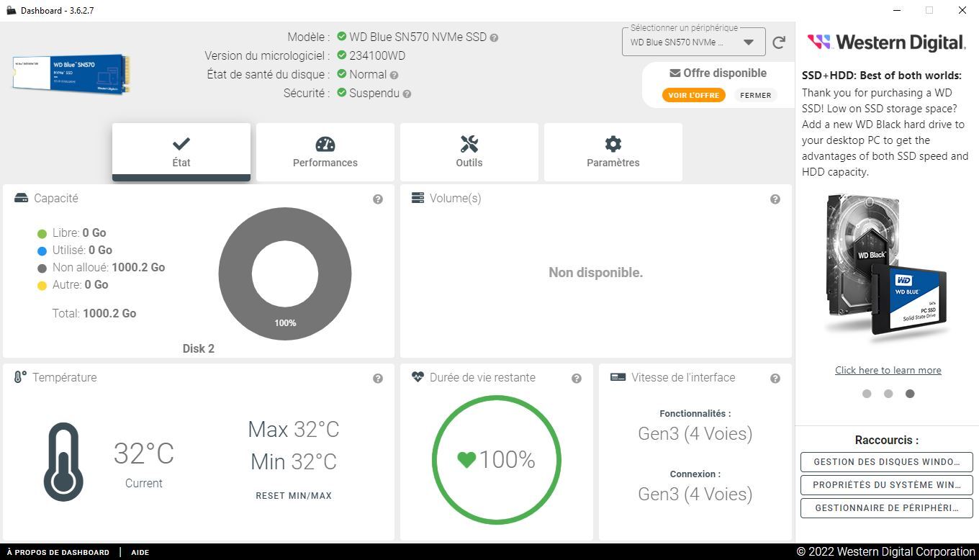Open help for Durée de vie restante
Viewport: 979px width, 560px height.
[577, 378]
